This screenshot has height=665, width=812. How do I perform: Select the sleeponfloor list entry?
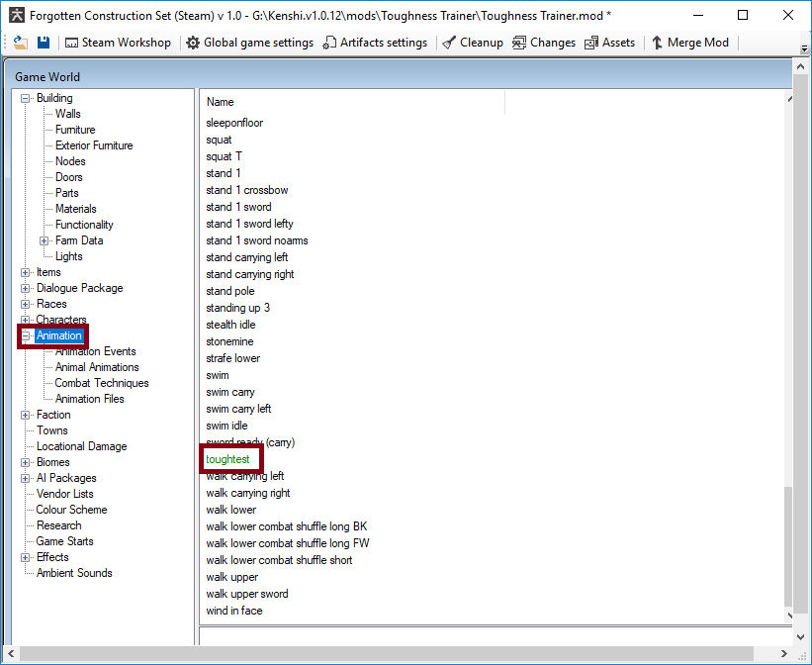pos(234,123)
